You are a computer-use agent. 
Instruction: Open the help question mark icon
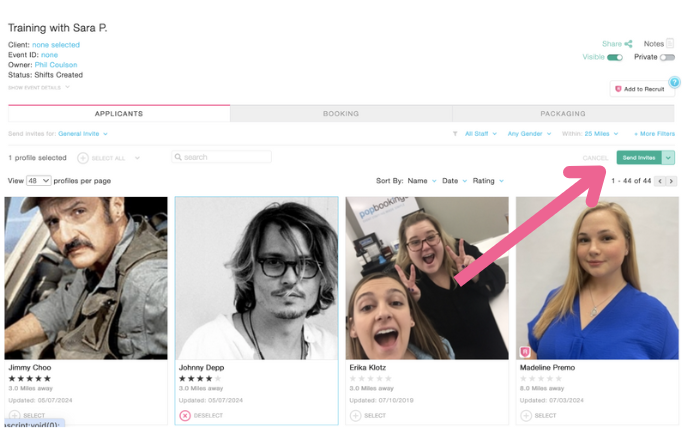674,83
